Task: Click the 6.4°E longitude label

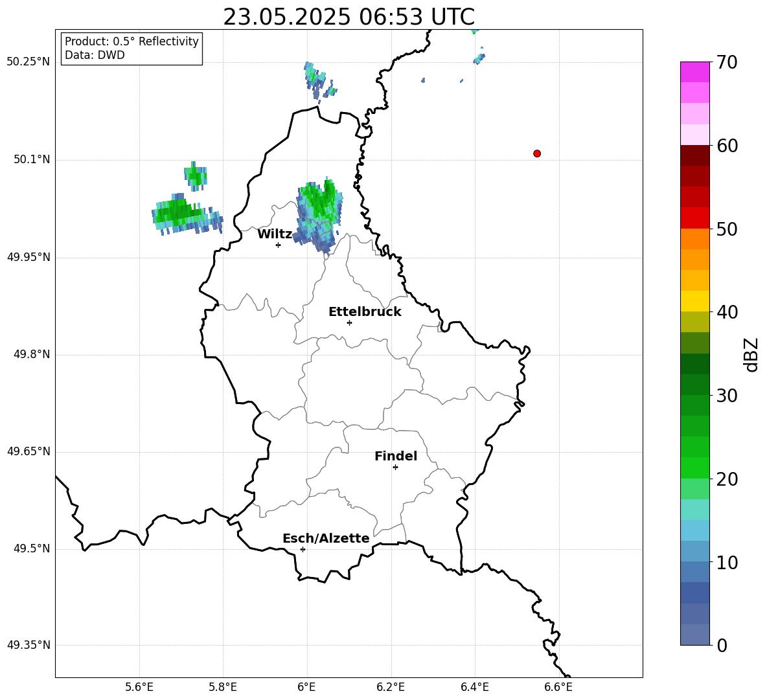Action: (x=474, y=687)
